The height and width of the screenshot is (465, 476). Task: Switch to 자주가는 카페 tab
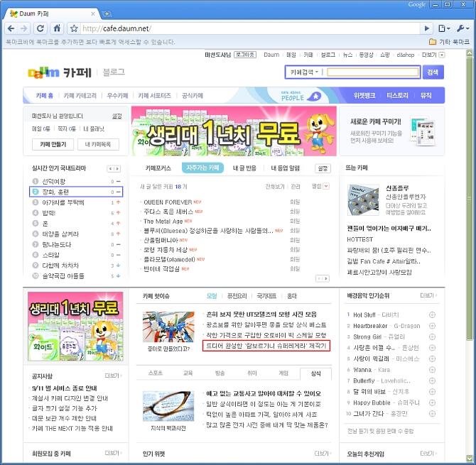click(x=202, y=168)
